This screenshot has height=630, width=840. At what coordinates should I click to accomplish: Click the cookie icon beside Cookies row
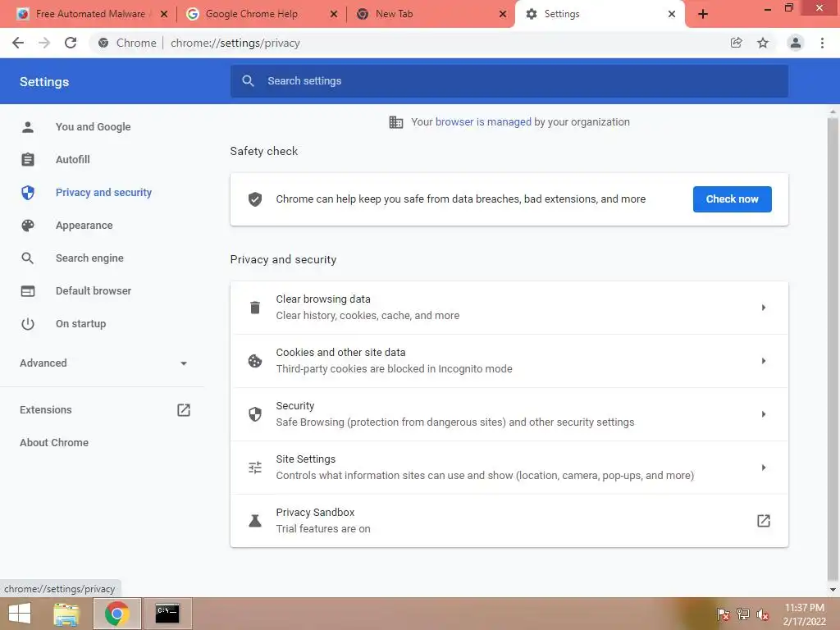click(255, 361)
